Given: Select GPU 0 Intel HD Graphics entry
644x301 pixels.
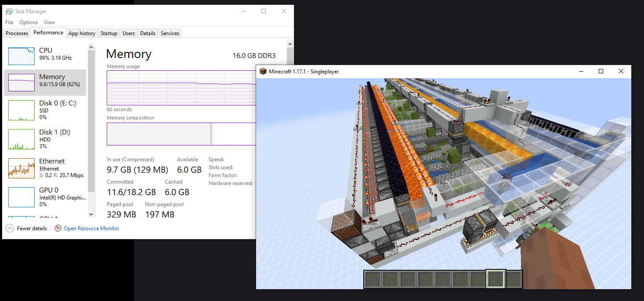Looking at the screenshot, I should coord(62,194).
